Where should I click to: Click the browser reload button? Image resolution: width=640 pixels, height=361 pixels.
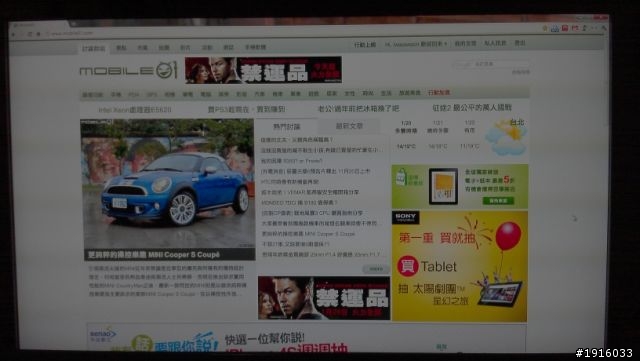pyautogui.click(x=30, y=34)
